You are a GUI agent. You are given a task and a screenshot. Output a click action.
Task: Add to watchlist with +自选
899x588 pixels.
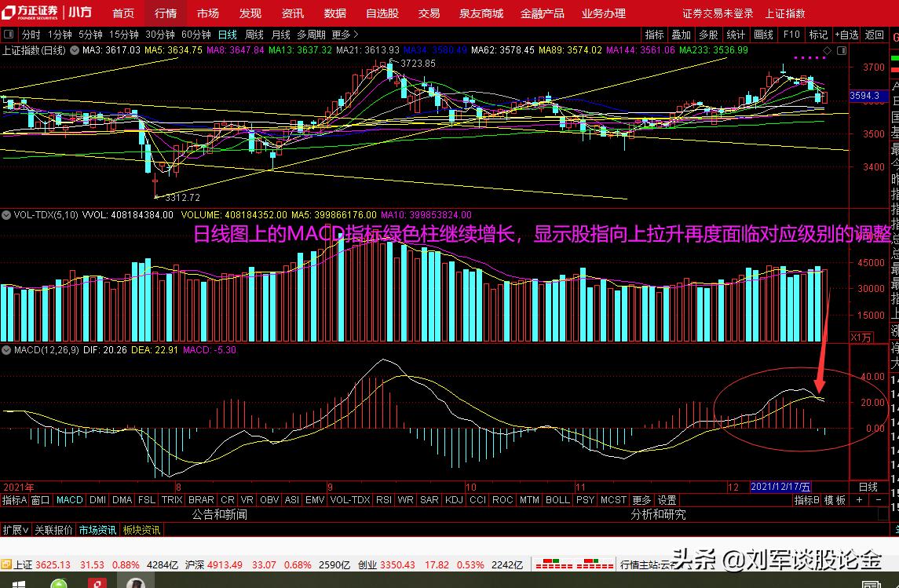pyautogui.click(x=847, y=35)
